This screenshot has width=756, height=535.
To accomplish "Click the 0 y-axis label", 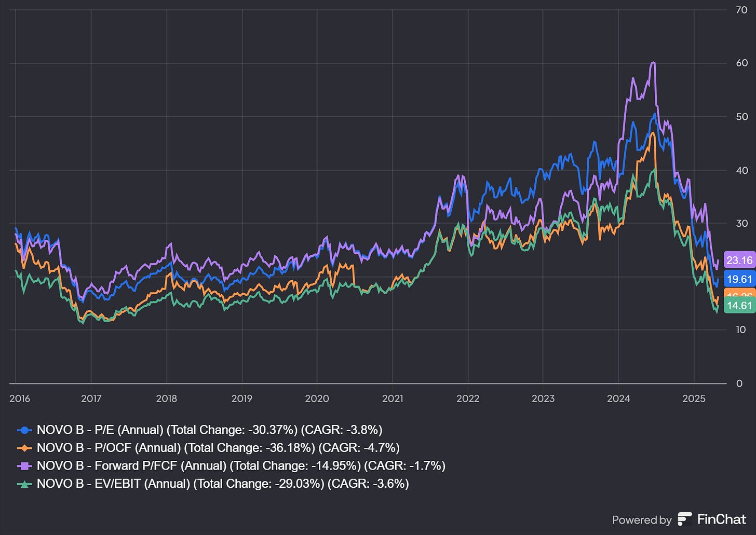I will tap(739, 383).
